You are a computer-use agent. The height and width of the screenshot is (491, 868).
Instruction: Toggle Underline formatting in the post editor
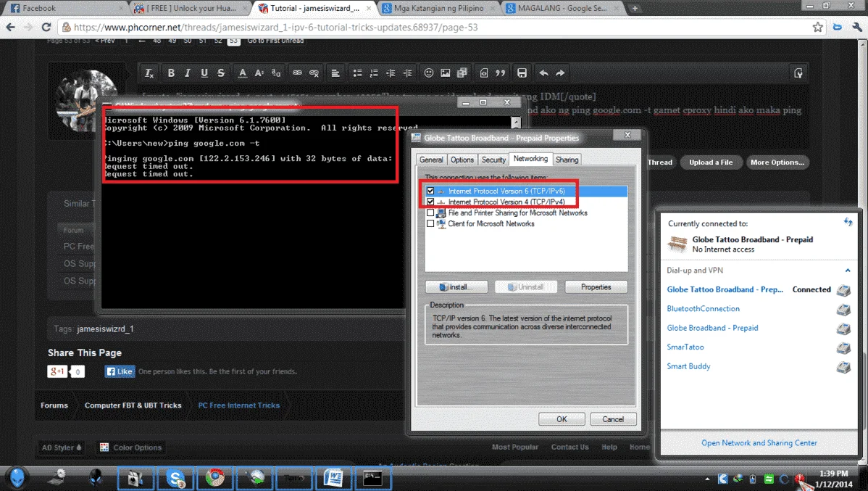pyautogui.click(x=204, y=73)
